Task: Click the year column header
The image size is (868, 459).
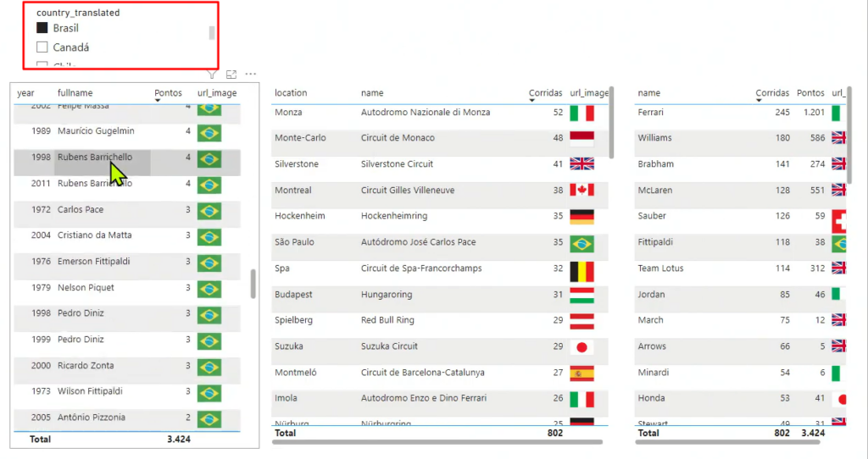Action: [x=26, y=93]
